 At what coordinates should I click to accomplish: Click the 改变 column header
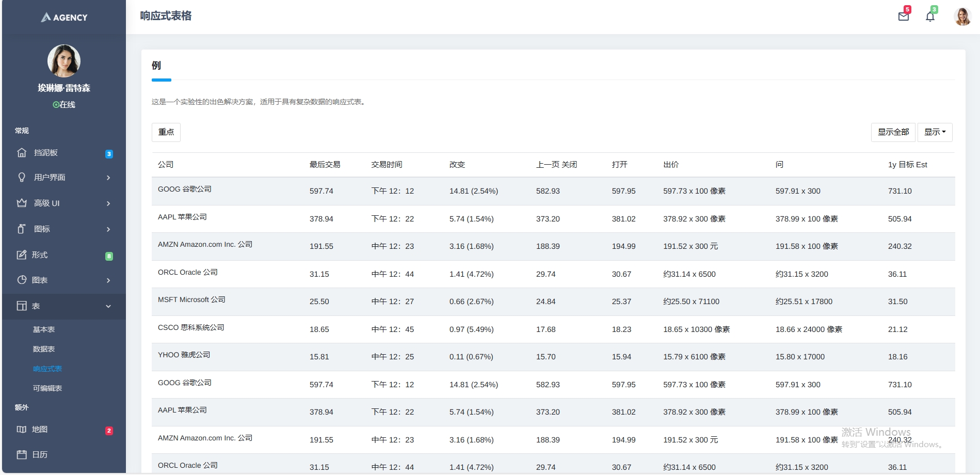click(457, 165)
